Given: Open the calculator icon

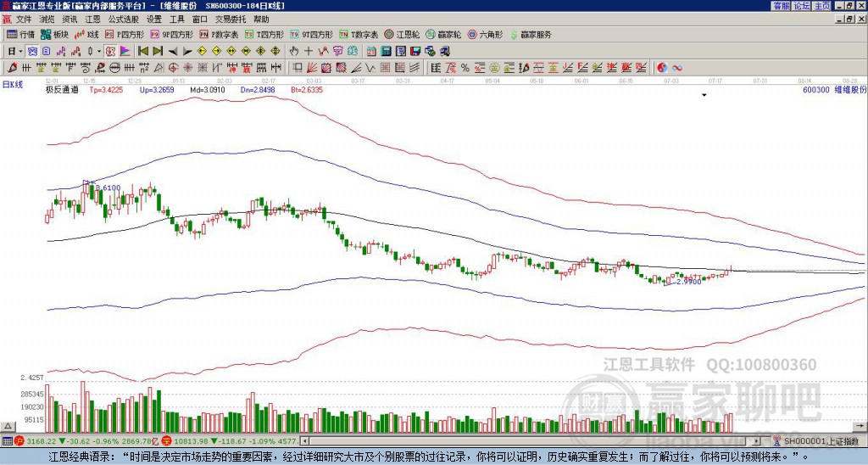Looking at the screenshot, I should [x=386, y=52].
